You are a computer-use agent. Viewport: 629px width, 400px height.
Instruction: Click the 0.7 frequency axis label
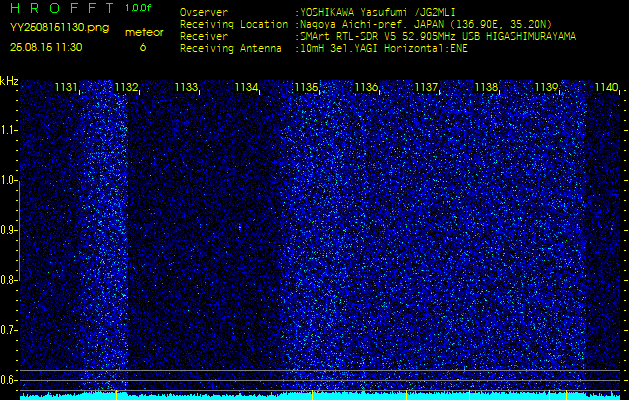click(8, 330)
